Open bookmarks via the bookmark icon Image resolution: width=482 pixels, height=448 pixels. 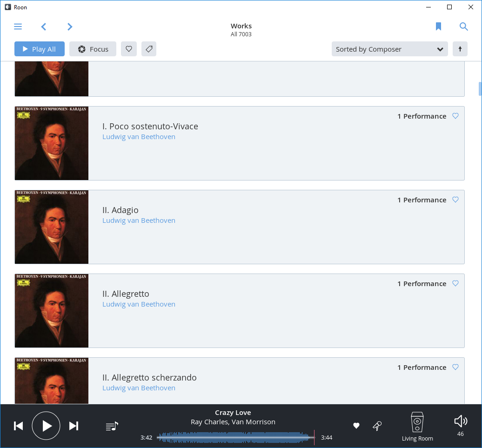click(438, 27)
